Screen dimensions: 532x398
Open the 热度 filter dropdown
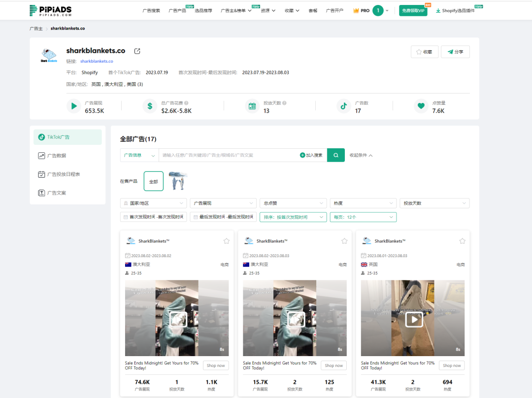tap(364, 203)
